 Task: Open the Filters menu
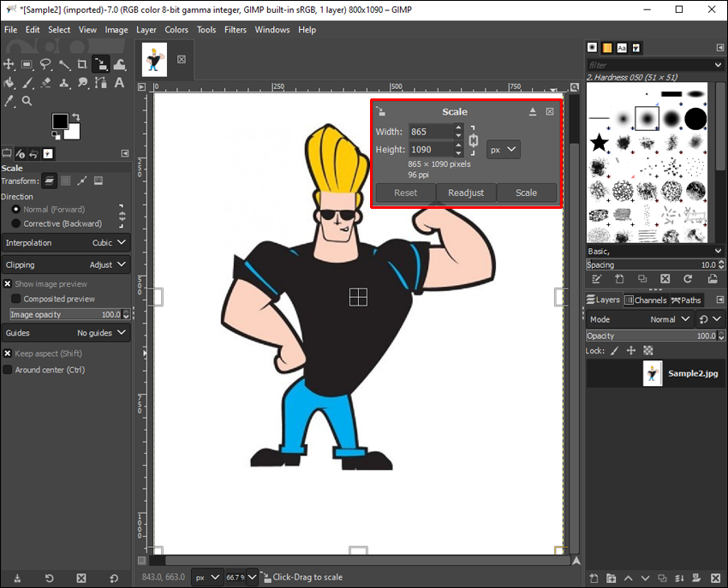pos(235,30)
